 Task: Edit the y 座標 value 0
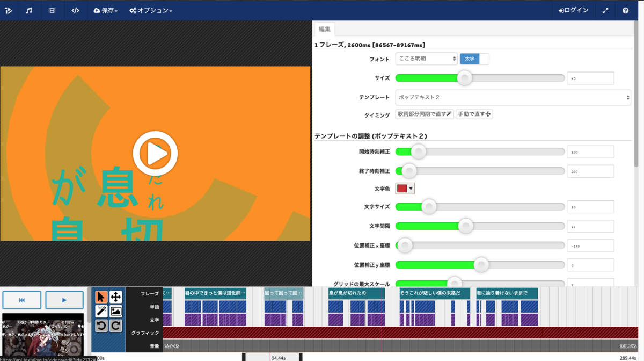(x=590, y=265)
